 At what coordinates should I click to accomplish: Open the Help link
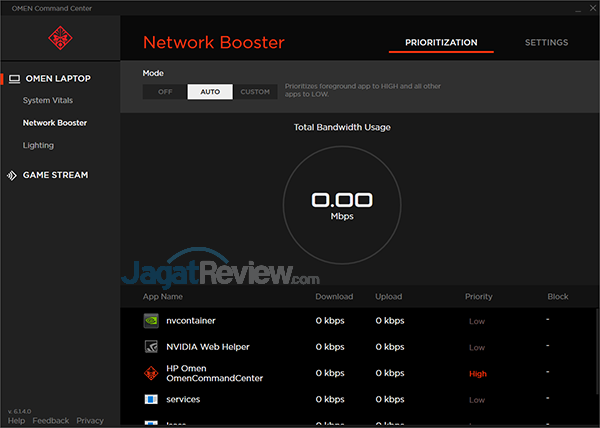[x=16, y=421]
